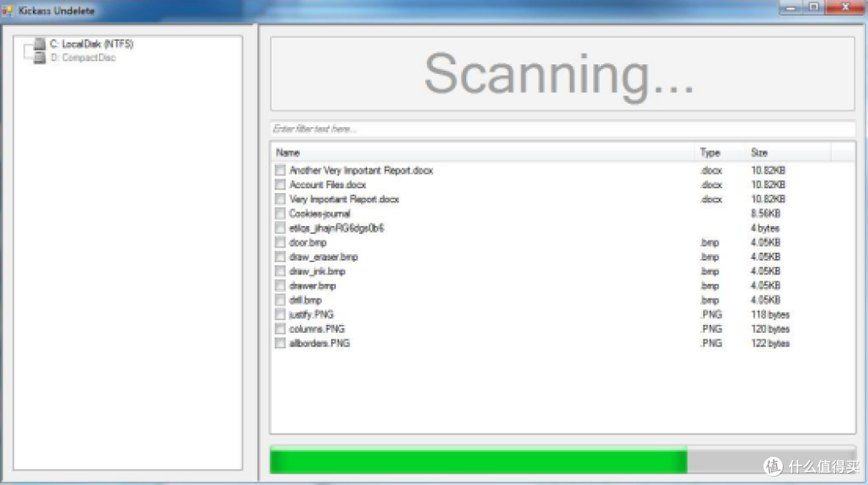
Task: Minimize the Kickass Undelete window
Action: click(x=791, y=8)
